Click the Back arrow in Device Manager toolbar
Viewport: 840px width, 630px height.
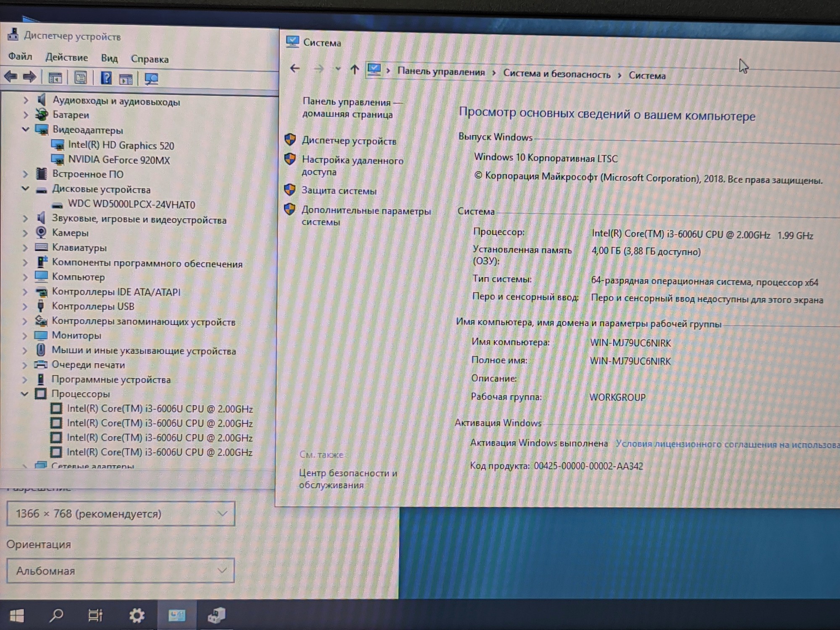click(x=10, y=77)
